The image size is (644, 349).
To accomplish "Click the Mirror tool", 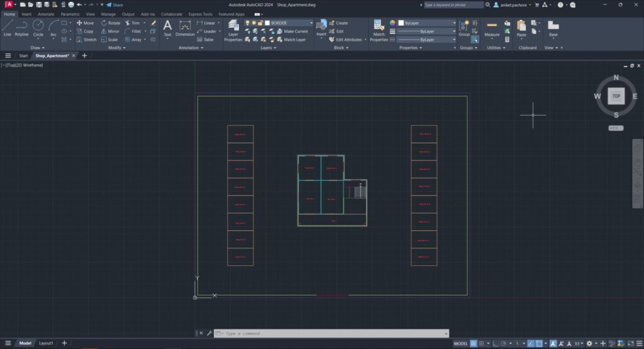I will point(110,31).
